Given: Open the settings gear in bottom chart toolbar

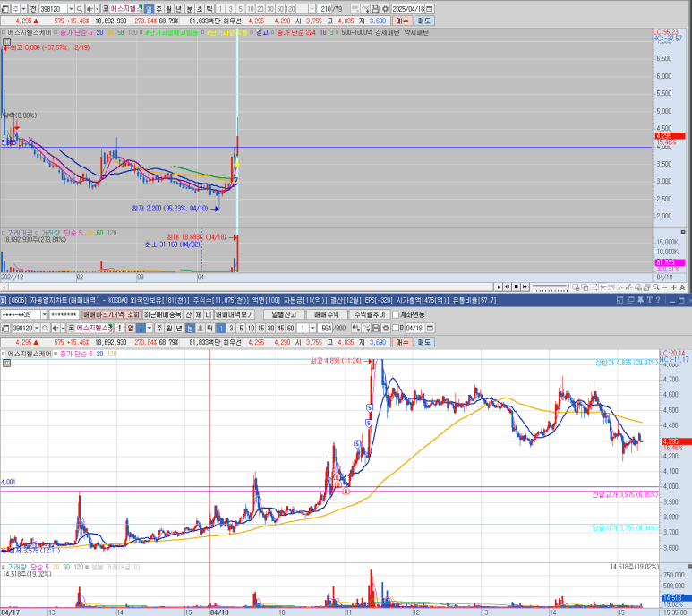Looking at the screenshot, I should [386, 329].
